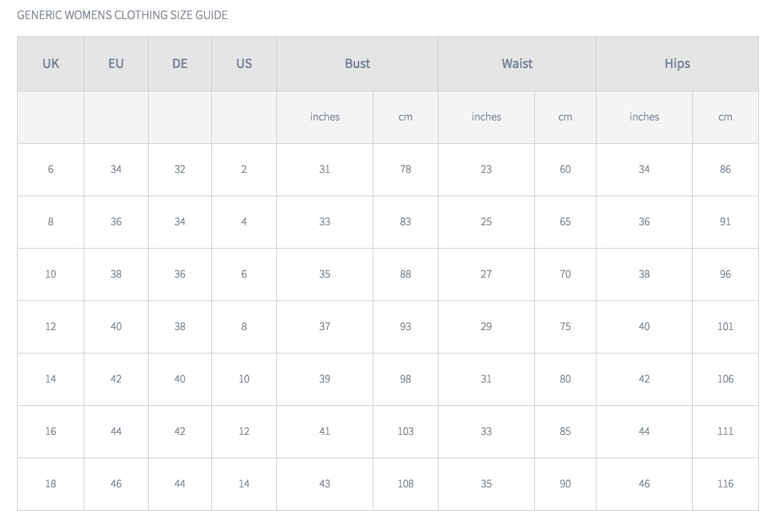The height and width of the screenshot is (532, 773).
Task: Select the EU column header
Action: click(116, 64)
